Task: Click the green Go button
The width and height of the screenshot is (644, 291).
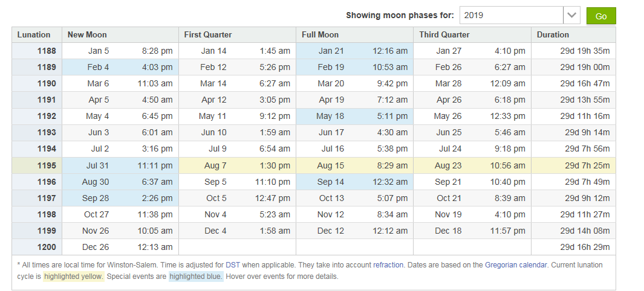Action: tap(601, 16)
